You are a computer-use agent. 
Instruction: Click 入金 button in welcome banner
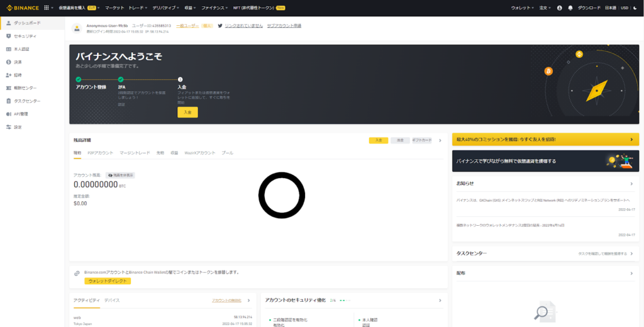pos(187,112)
